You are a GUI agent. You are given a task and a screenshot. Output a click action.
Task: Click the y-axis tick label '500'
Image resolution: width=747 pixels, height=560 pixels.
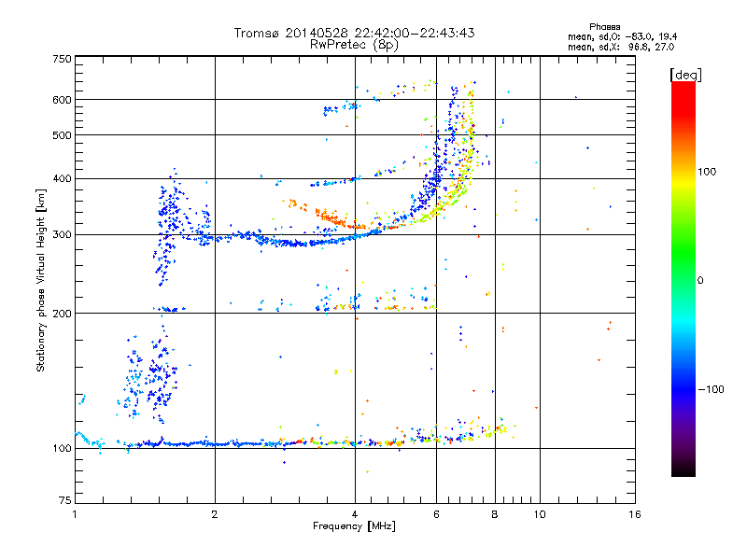pos(63,135)
